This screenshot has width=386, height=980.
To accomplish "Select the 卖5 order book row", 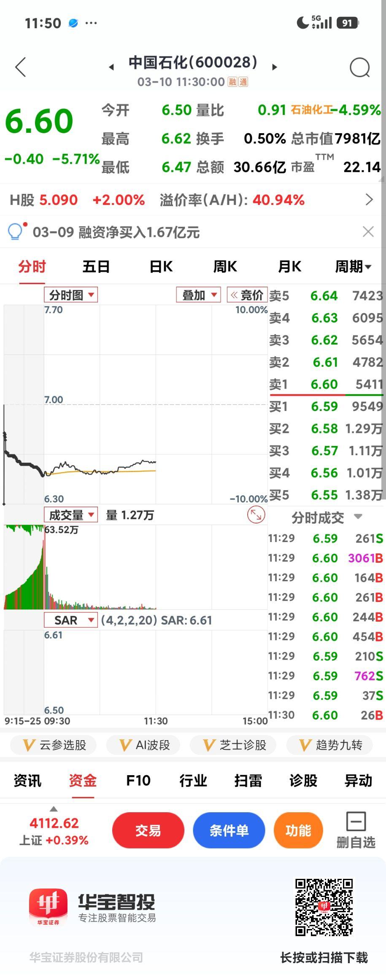I will point(326,295).
